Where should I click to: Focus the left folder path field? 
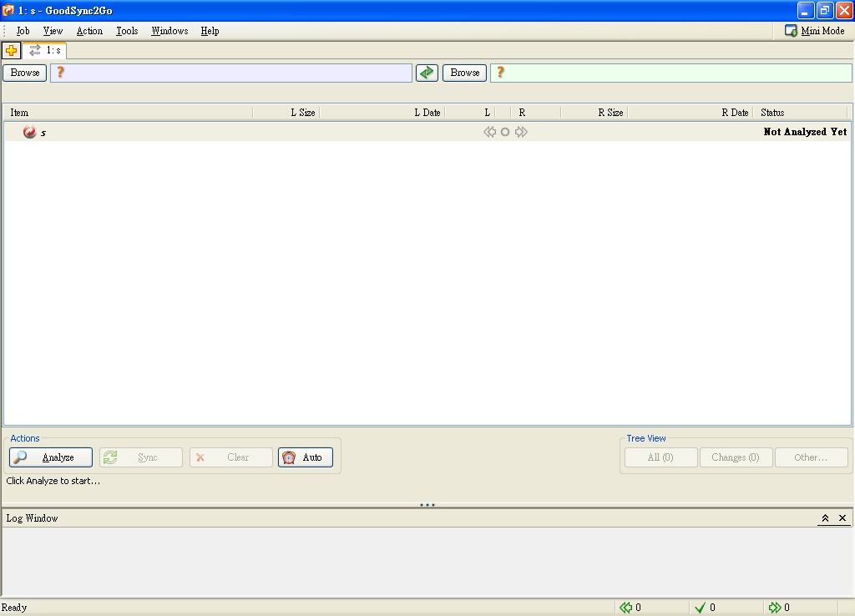click(231, 73)
